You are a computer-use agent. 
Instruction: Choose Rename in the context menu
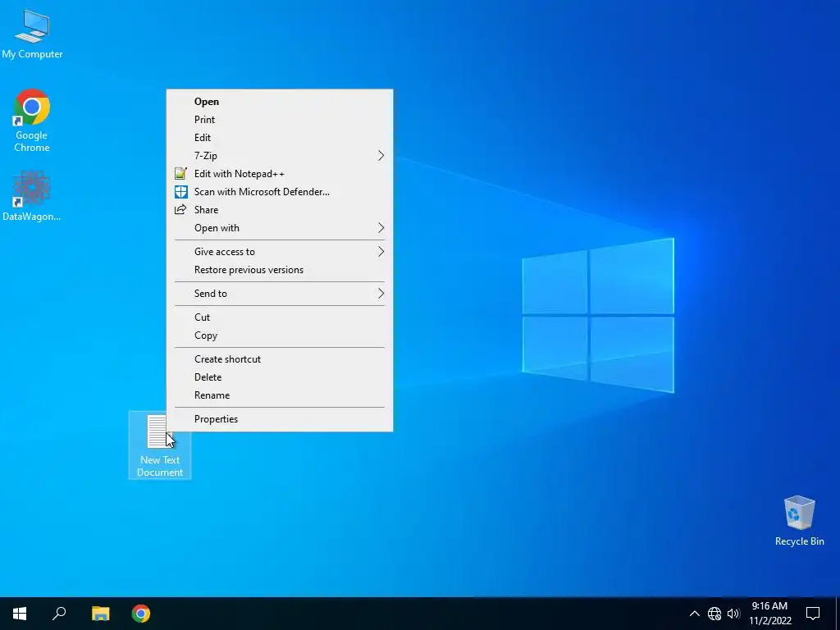coord(280,395)
